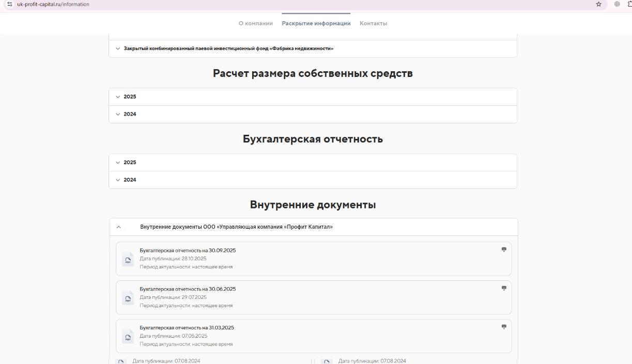Click PDF icon for 31.03.2025 accounting report
This screenshot has width=632, height=364.
(x=128, y=336)
